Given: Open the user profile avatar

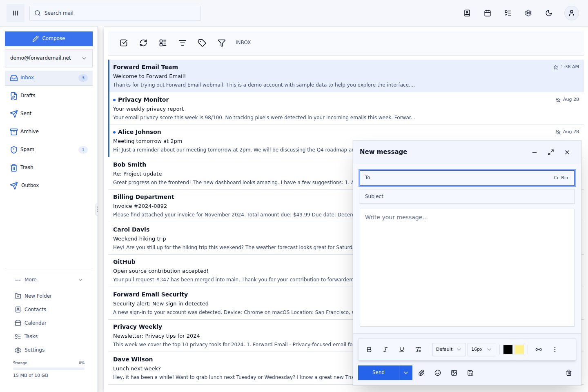Looking at the screenshot, I should click(572, 13).
